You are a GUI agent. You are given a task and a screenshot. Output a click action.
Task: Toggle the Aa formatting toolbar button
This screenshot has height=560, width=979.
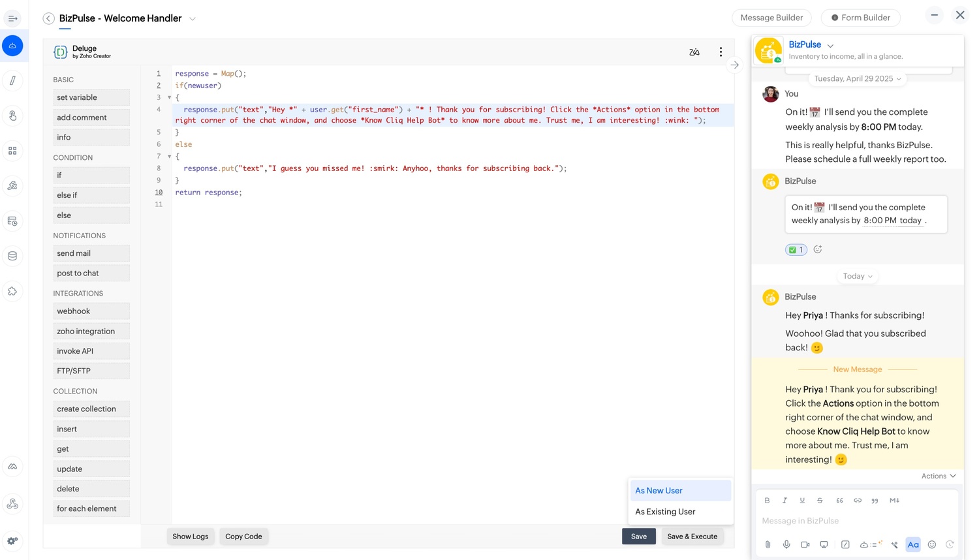pos(912,544)
